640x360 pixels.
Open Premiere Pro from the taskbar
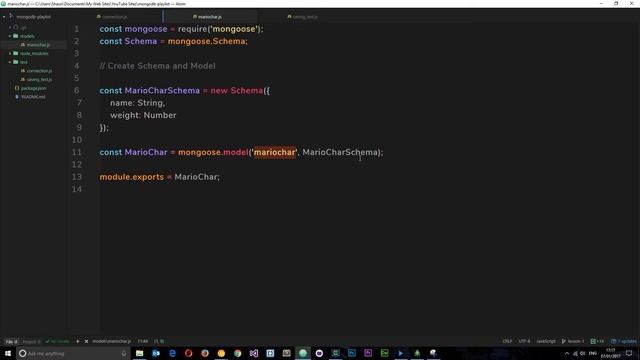tap(368, 353)
